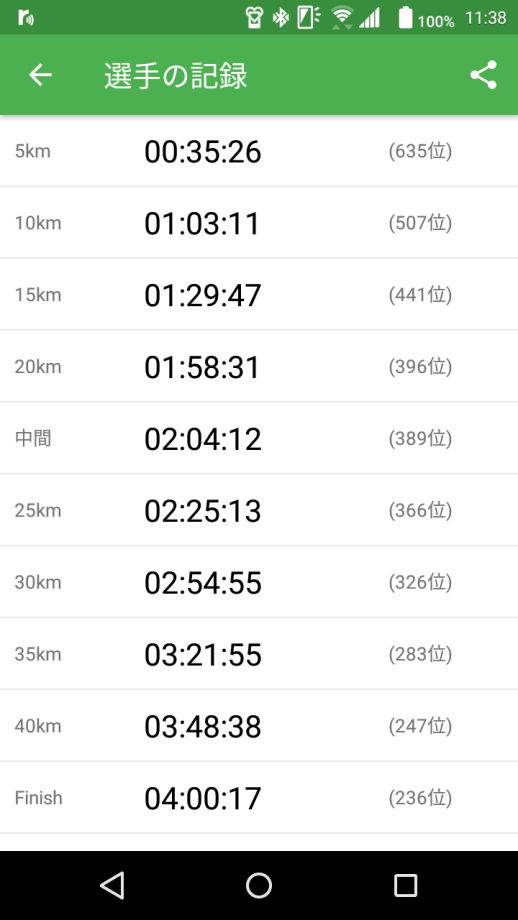
Task: Tap the Finish time 04:00:17
Action: (x=203, y=798)
